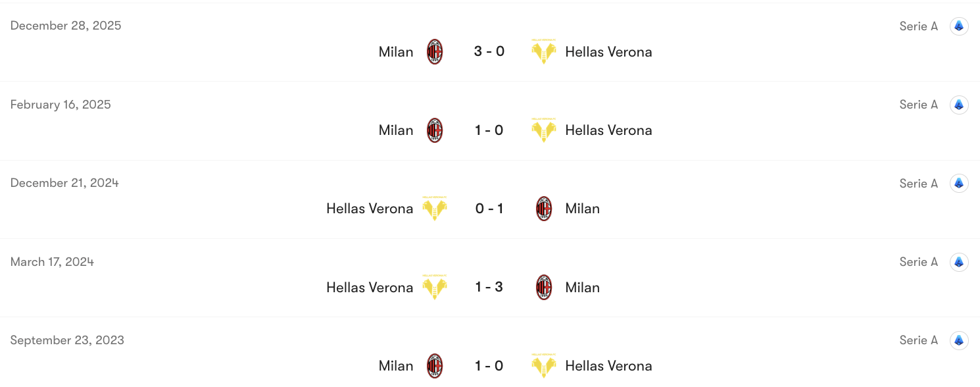This screenshot has width=980, height=387.
Task: Click the Hellas Verona badge in the top row
Action: tap(543, 51)
